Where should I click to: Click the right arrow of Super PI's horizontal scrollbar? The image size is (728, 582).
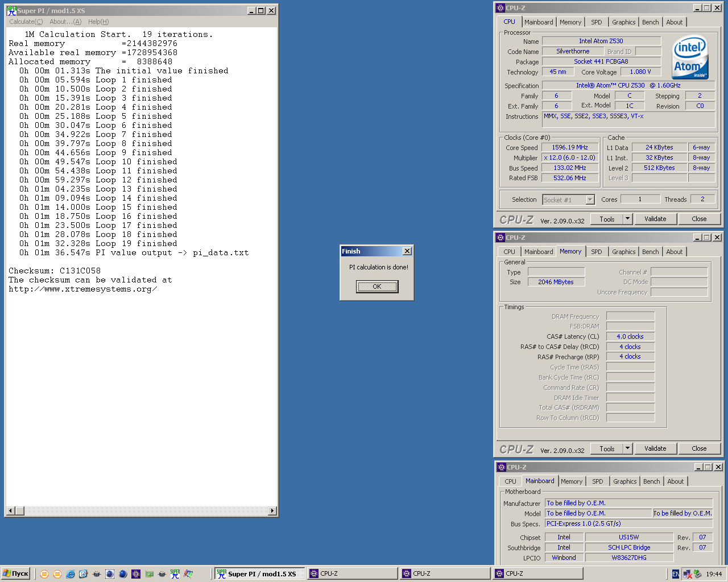click(x=272, y=511)
